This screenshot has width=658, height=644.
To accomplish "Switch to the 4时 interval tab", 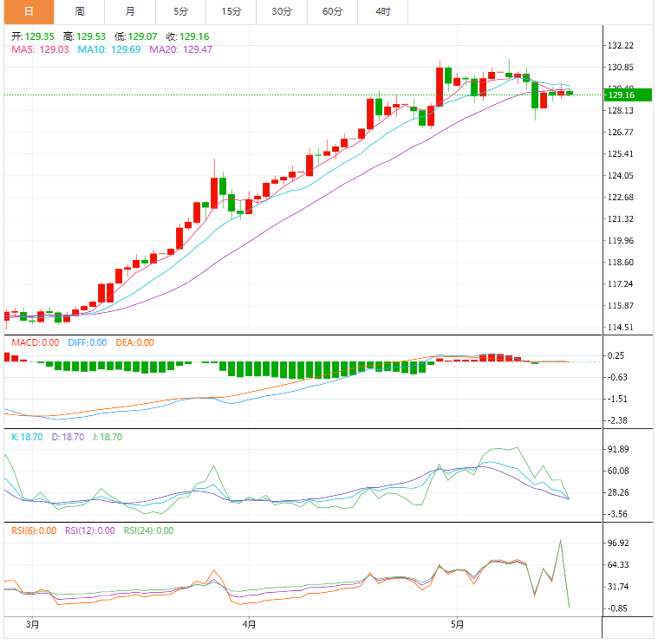I will click(x=382, y=12).
